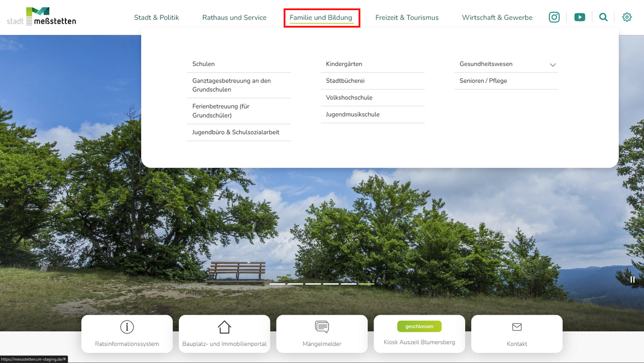Open the Kontakt label

click(517, 344)
